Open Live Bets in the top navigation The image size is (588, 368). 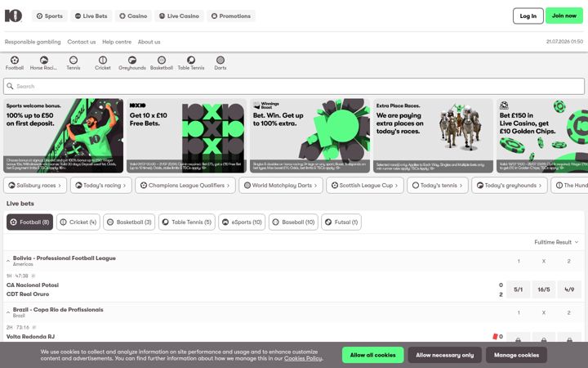pos(91,16)
